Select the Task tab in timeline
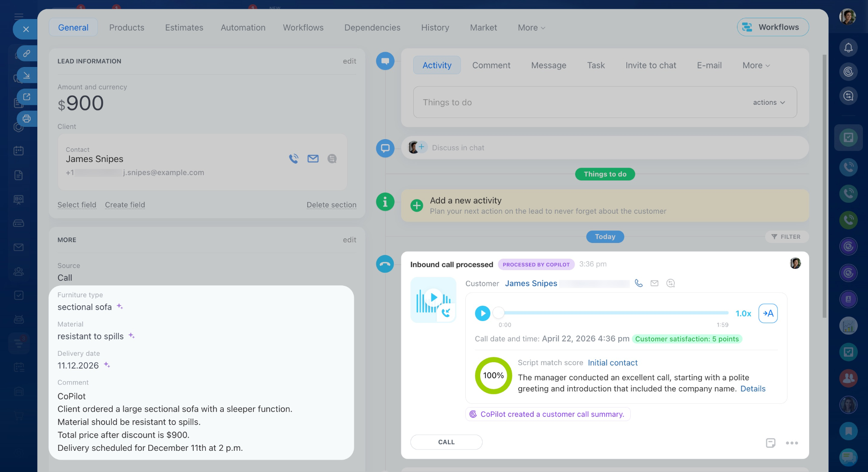This screenshot has width=868, height=472. tap(595, 65)
